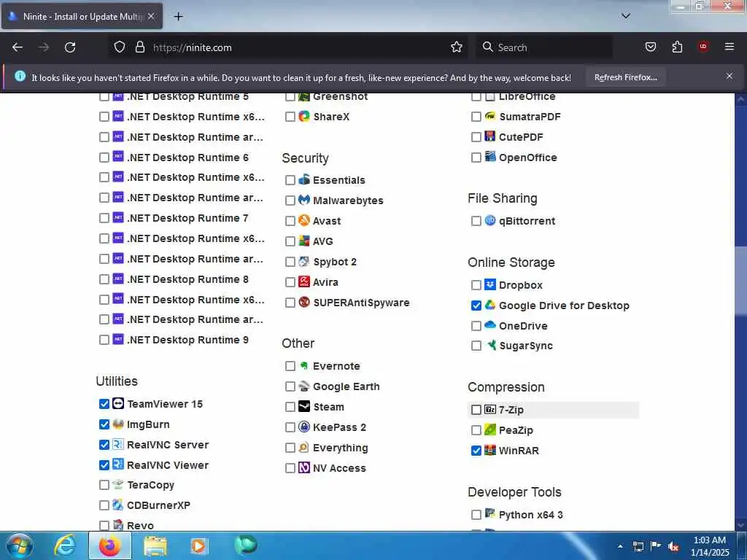Check the Python x64 3 checkbox
The height and width of the screenshot is (560, 747).
(476, 515)
